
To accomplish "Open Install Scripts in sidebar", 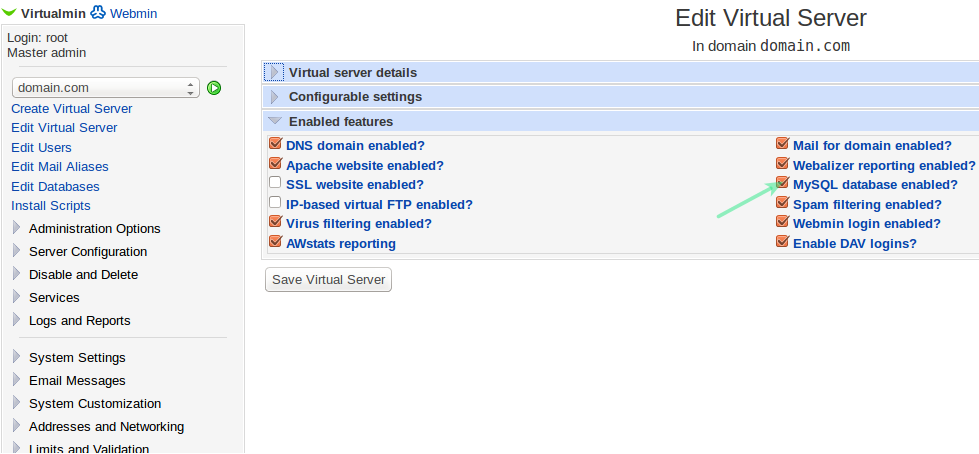I will coord(51,205).
